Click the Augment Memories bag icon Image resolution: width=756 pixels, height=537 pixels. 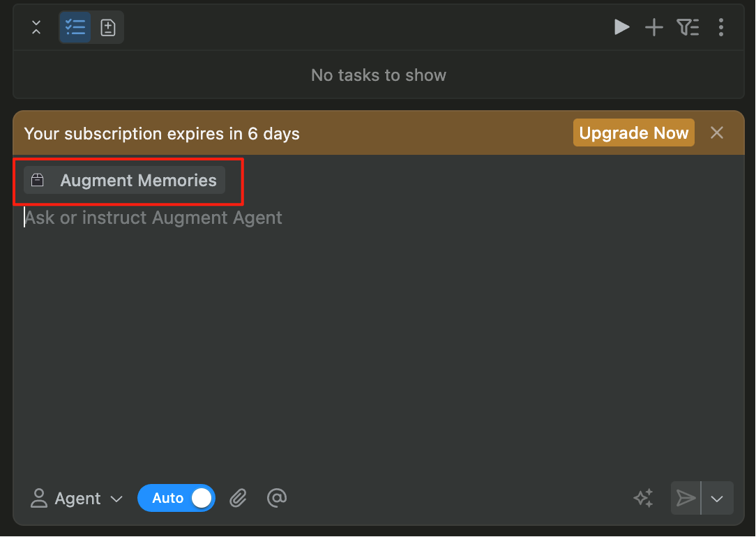coord(37,180)
